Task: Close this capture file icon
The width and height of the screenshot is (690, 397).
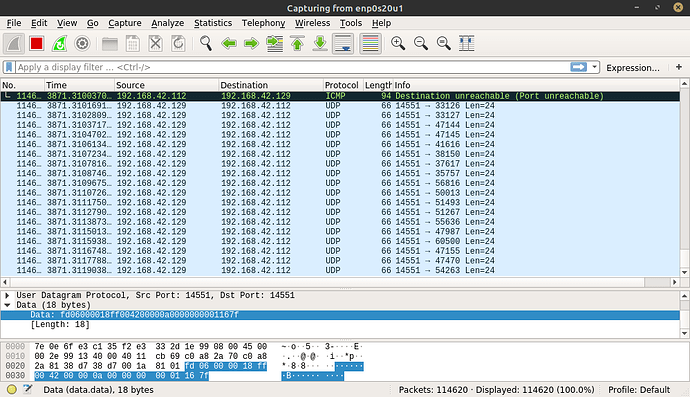Action: coord(155,44)
